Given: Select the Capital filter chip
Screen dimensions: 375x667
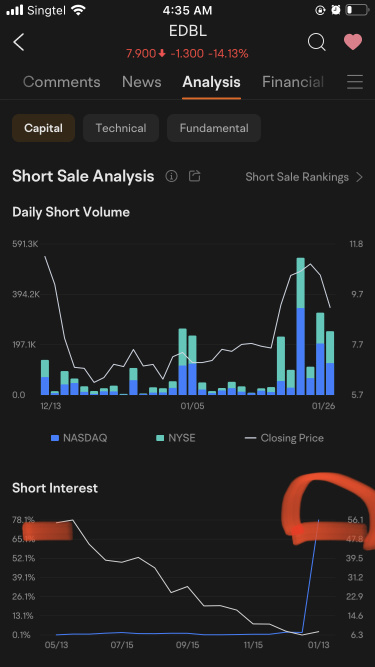Looking at the screenshot, I should click(x=43, y=128).
